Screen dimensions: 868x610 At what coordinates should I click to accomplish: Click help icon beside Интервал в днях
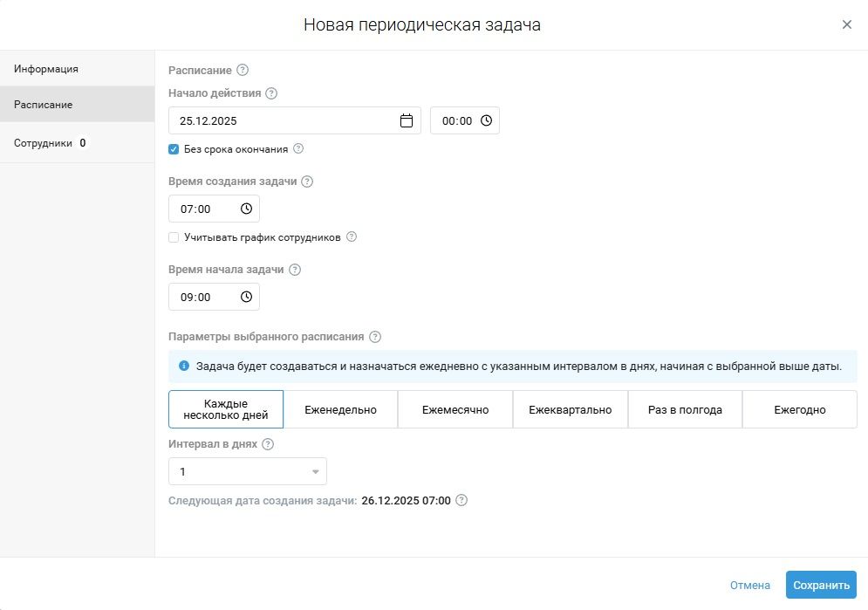(x=268, y=444)
